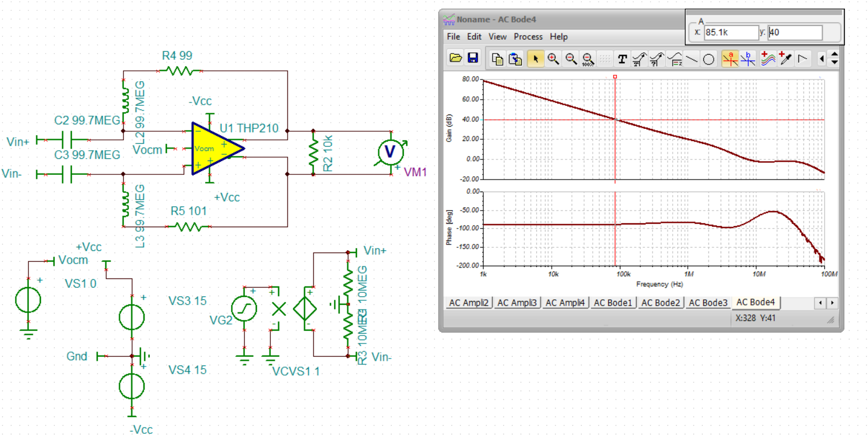868x435 pixels.
Task: Click cursor A x-value field 85.1k
Action: tap(731, 33)
